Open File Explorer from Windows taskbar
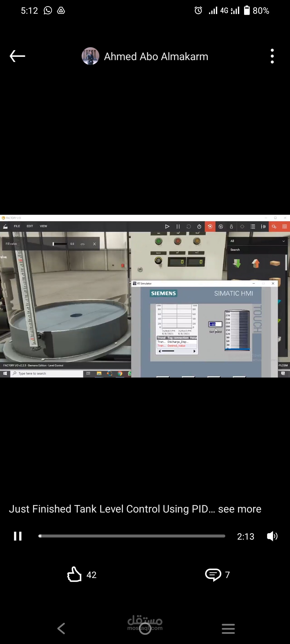 tap(99, 373)
